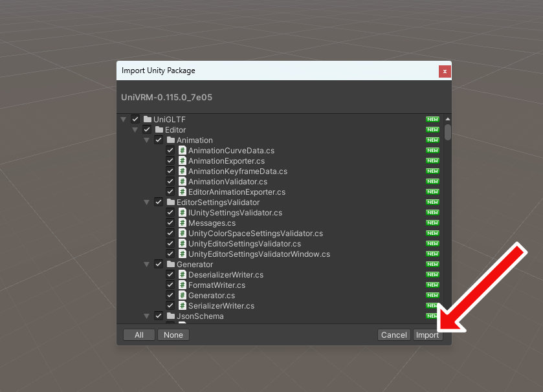Uncheck AnimationKeyframeData.cs checkbox
This screenshot has height=392, width=543.
(170, 171)
